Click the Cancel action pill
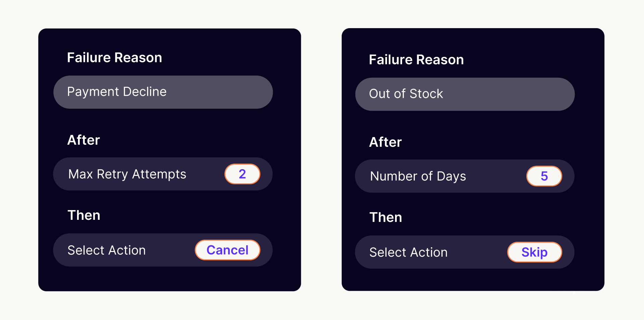Screen dimensions: 644x320 [228, 250]
